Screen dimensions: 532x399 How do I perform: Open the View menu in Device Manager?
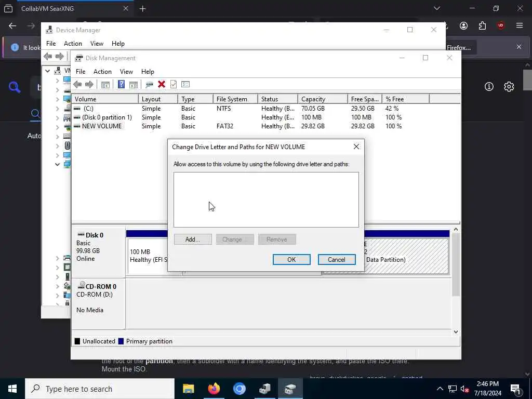click(97, 44)
